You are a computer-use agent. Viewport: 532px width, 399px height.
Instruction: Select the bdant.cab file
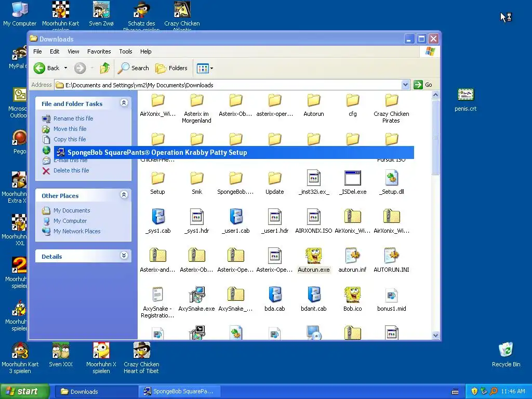(x=314, y=300)
